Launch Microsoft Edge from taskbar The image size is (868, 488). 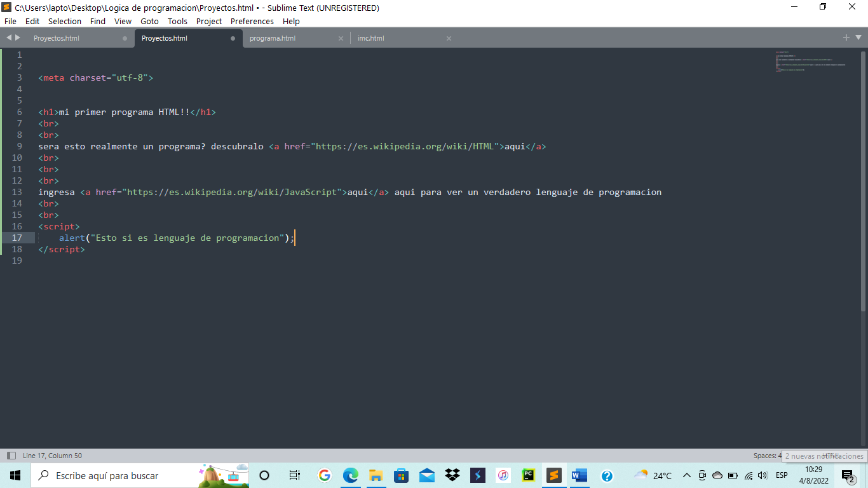click(x=350, y=475)
